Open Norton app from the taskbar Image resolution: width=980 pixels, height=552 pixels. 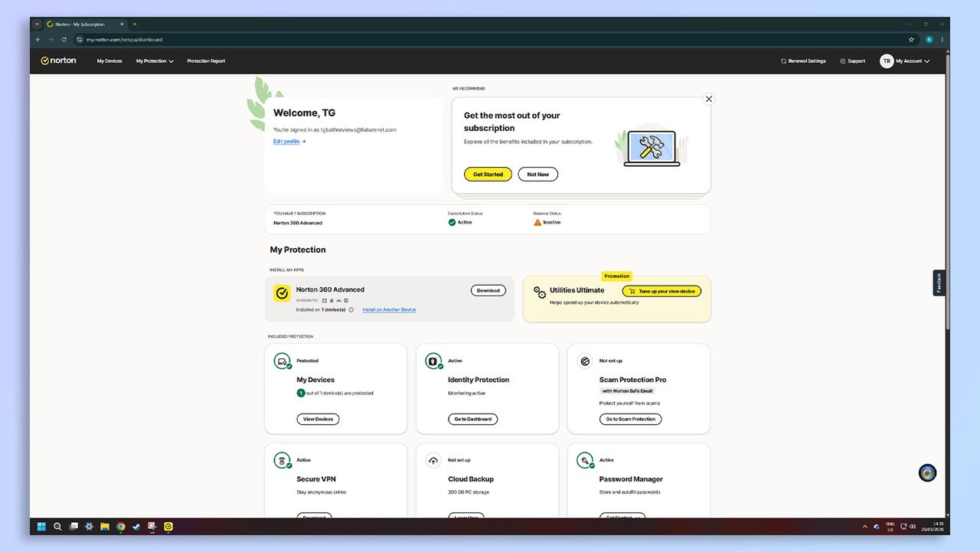click(x=168, y=527)
